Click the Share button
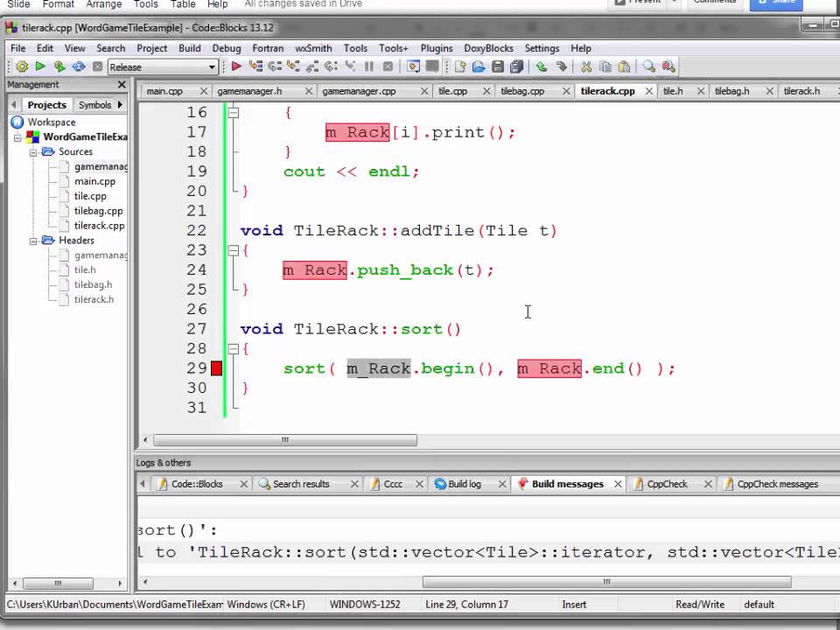The width and height of the screenshot is (840, 630). [x=777, y=3]
